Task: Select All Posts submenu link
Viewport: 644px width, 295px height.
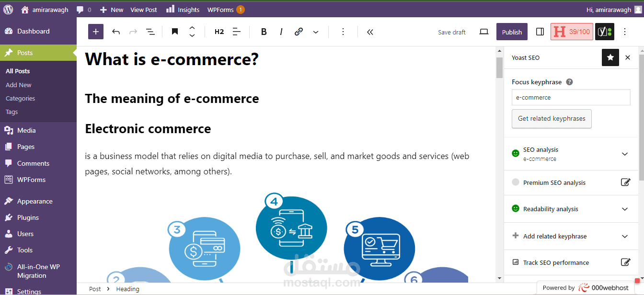Action: 18,71
